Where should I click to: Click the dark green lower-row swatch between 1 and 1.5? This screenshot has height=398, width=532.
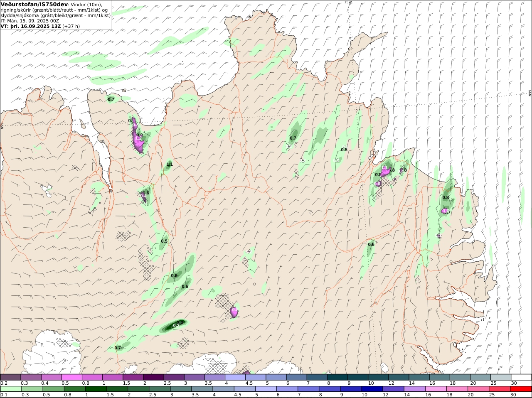[96, 389]
